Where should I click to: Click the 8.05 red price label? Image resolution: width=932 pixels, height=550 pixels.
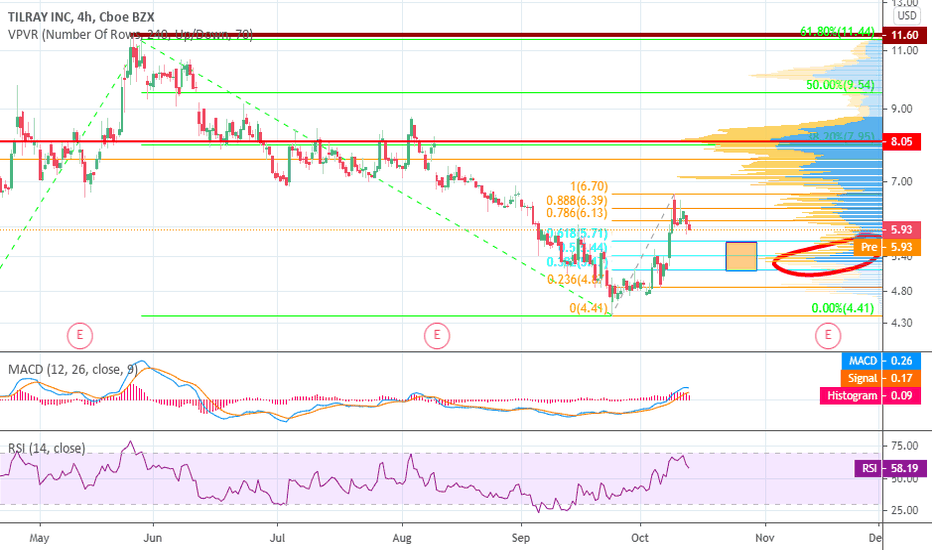[x=902, y=142]
